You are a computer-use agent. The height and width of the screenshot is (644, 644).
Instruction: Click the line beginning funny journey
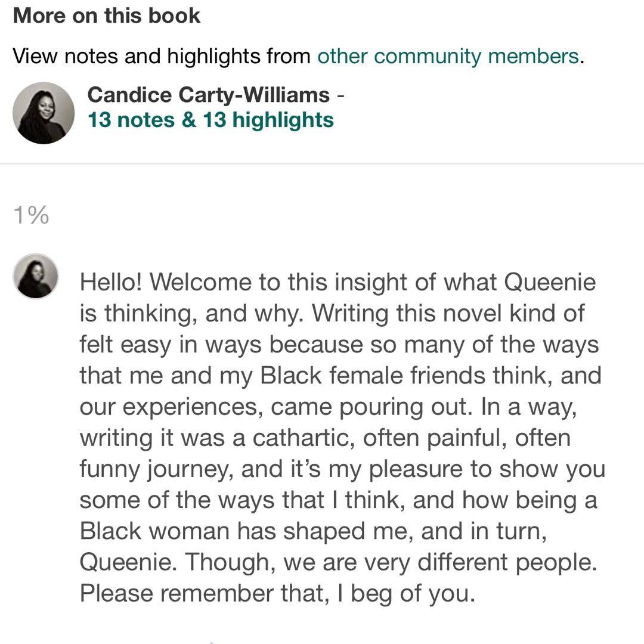(x=342, y=469)
